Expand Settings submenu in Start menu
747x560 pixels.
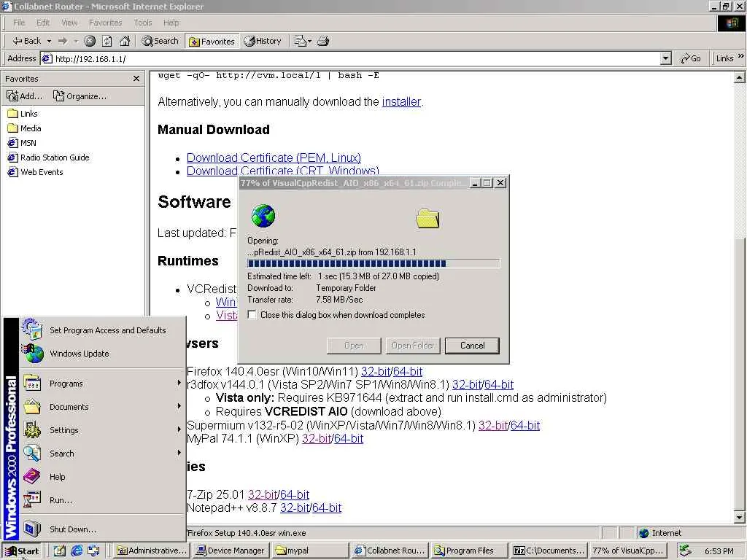102,430
